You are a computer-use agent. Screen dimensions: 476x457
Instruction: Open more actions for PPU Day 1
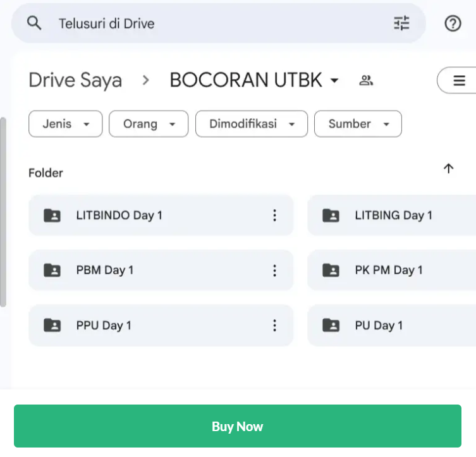[274, 326]
